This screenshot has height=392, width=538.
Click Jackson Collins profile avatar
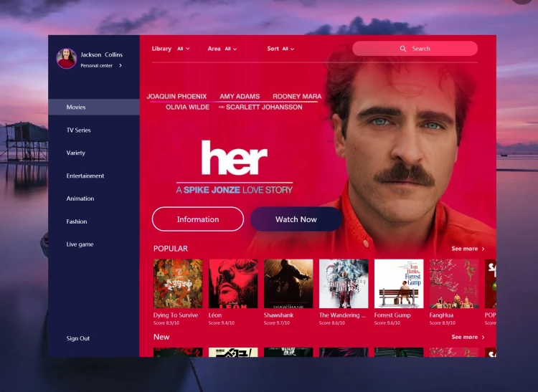coord(66,58)
